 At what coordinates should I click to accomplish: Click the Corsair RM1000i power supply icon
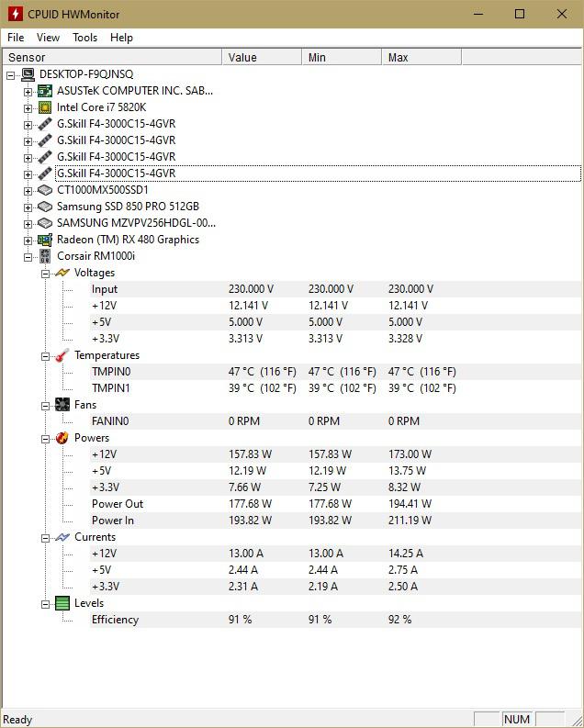click(45, 256)
